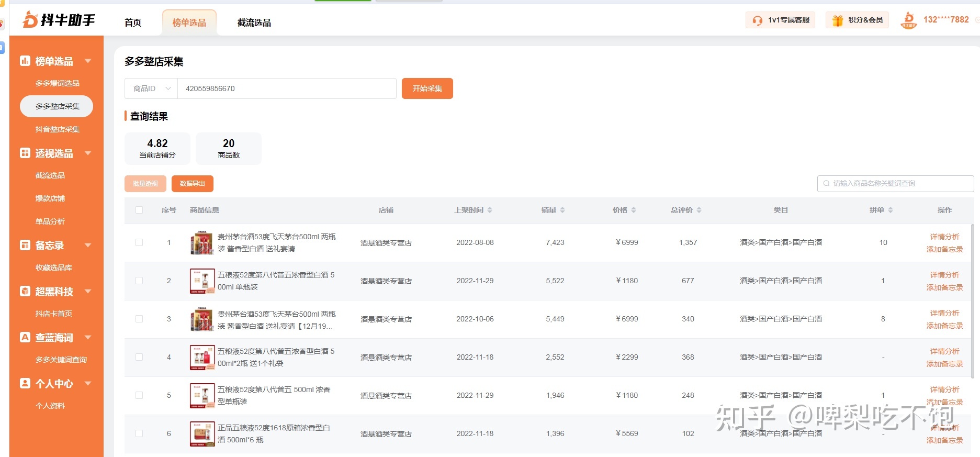Check the checkbox for row 5
The width and height of the screenshot is (980, 457).
click(x=139, y=395)
